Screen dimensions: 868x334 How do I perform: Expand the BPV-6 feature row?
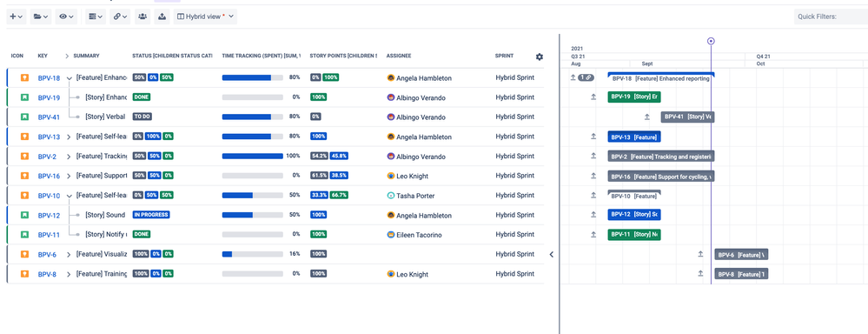point(69,255)
